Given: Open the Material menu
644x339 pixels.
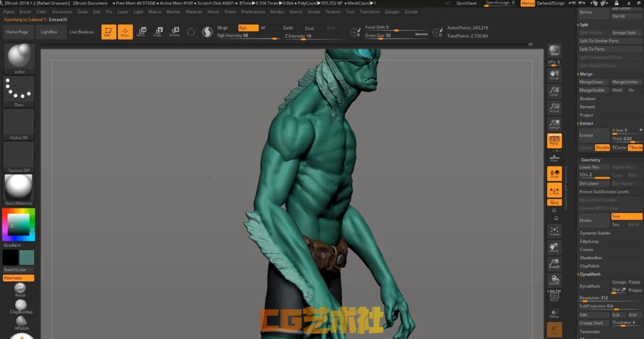Looking at the screenshot, I should pos(194,12).
